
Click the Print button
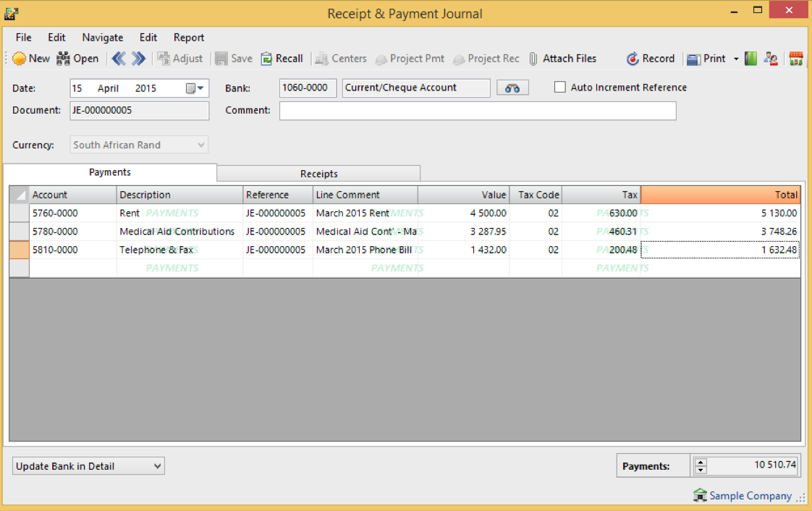pos(706,59)
